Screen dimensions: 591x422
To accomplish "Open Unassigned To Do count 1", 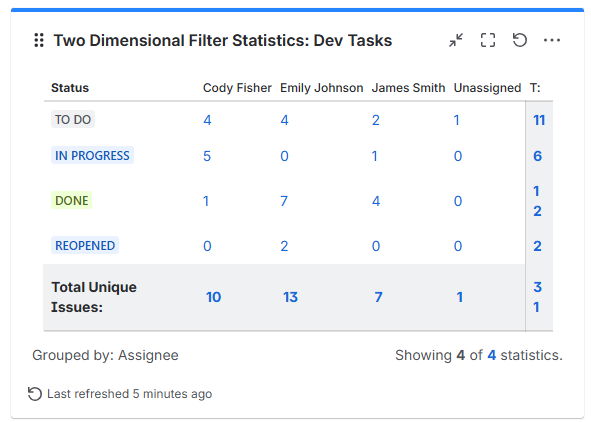I will (457, 120).
